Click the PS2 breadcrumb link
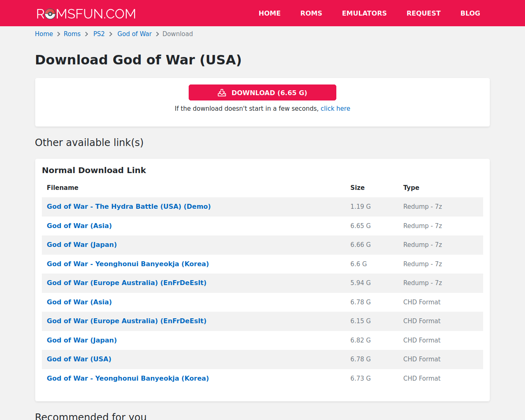The height and width of the screenshot is (420, 525). 99,34
